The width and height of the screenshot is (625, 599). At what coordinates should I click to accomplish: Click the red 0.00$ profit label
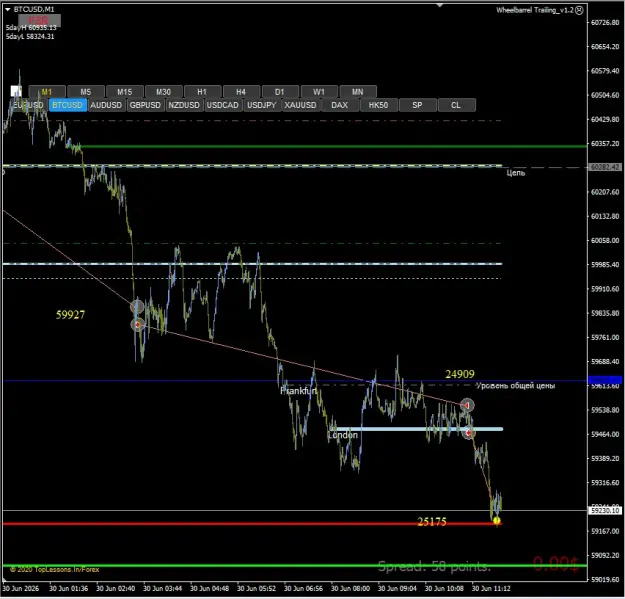pyautogui.click(x=556, y=564)
